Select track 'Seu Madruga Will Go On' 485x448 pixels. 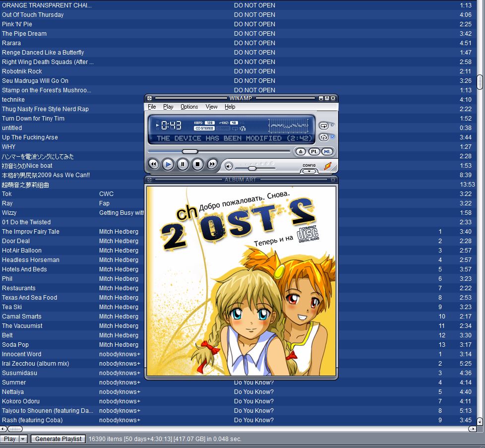[x=35, y=81]
